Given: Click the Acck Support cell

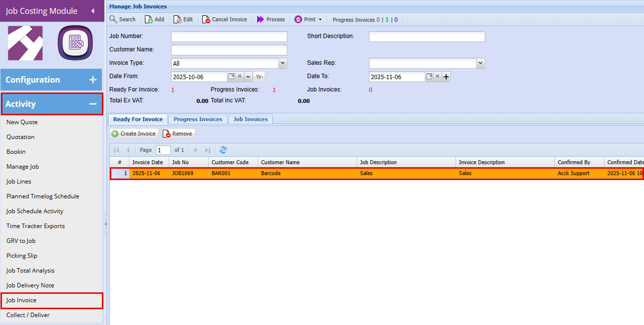Looking at the screenshot, I should (x=579, y=174).
